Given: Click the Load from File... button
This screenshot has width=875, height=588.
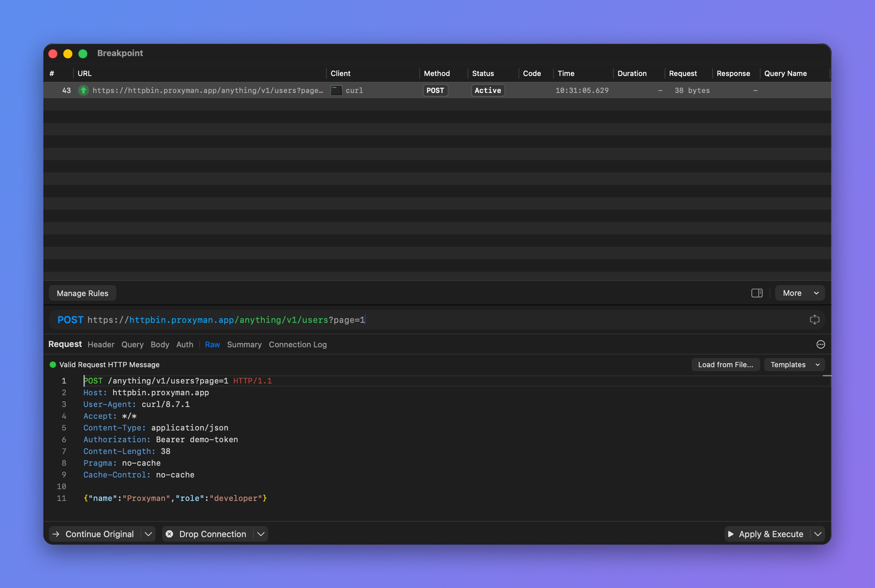Looking at the screenshot, I should click(726, 365).
